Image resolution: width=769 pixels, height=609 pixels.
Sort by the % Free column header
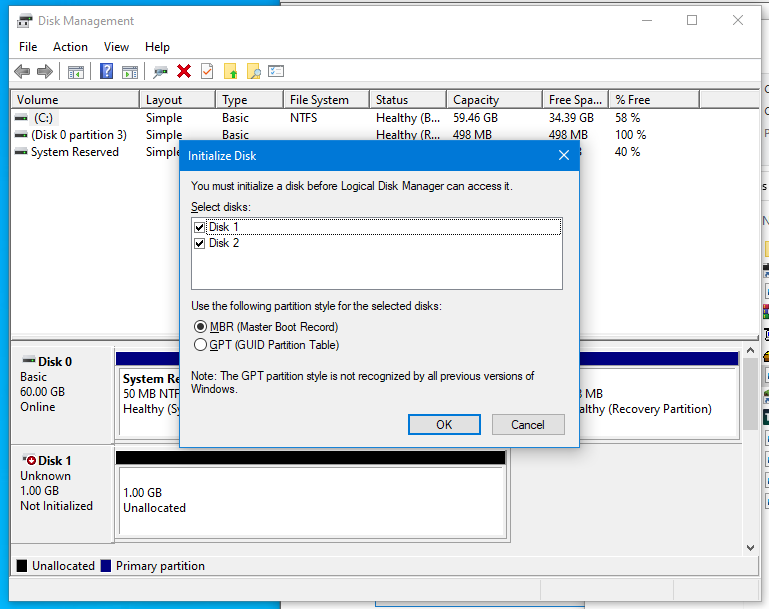[654, 100]
